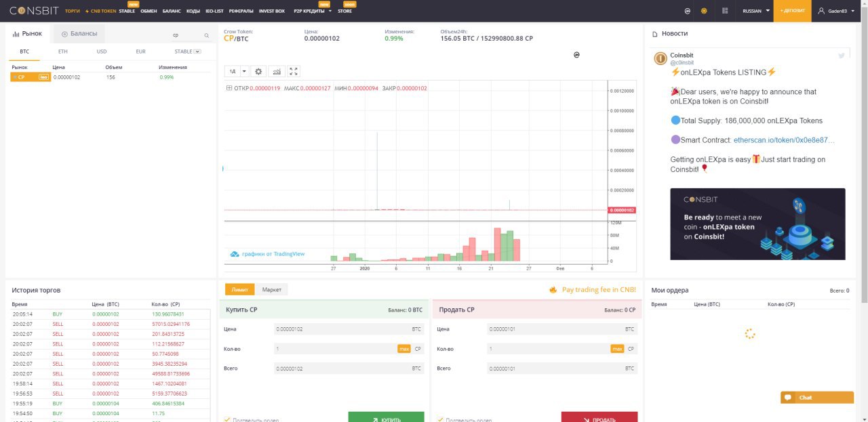Click the flame icon near Pay trading fee
Screen dimensions: 868x422
click(553, 290)
